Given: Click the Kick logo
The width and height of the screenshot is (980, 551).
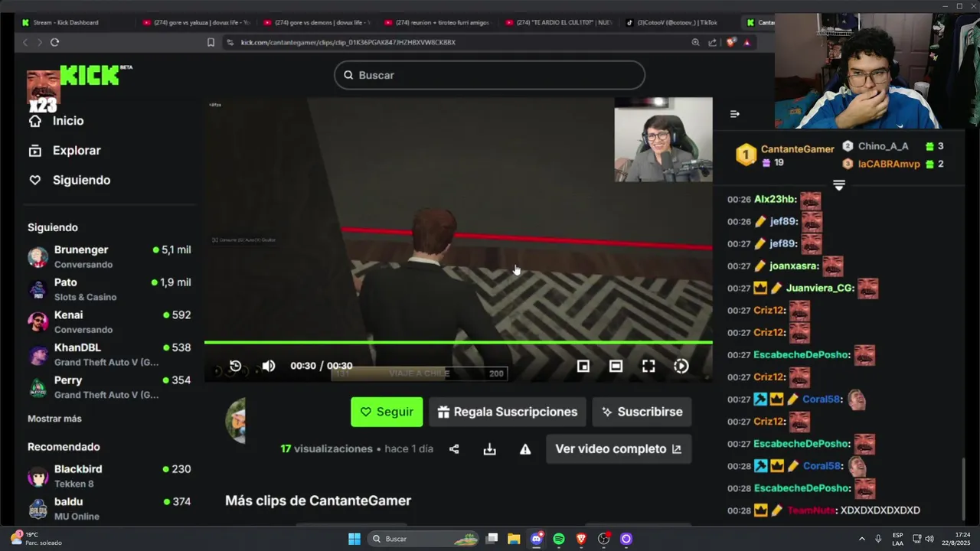Looking at the screenshot, I should coord(91,76).
